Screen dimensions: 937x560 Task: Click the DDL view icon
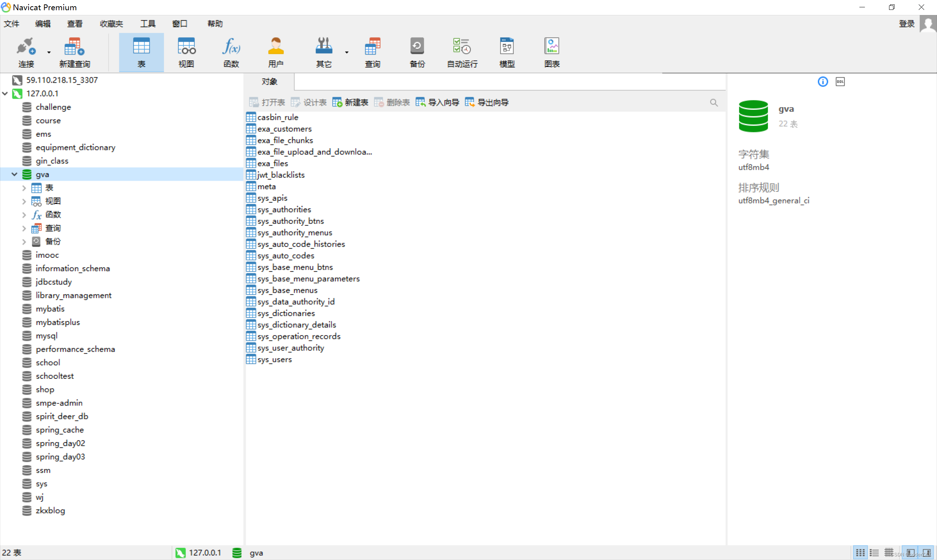tap(840, 82)
